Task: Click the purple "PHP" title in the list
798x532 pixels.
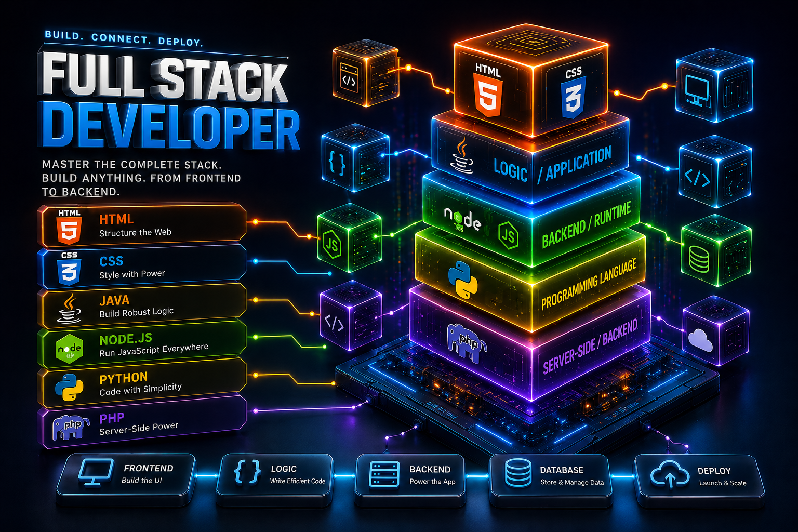Action: [112, 418]
